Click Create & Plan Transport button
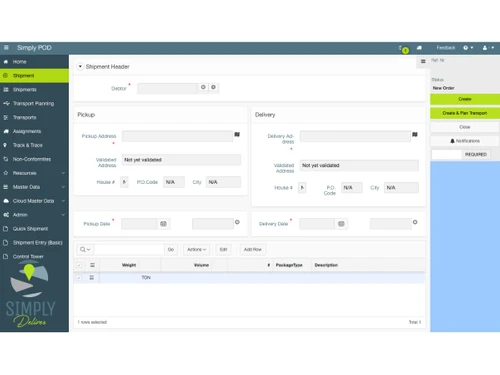Viewport: 500px width, 375px height. 465,113
